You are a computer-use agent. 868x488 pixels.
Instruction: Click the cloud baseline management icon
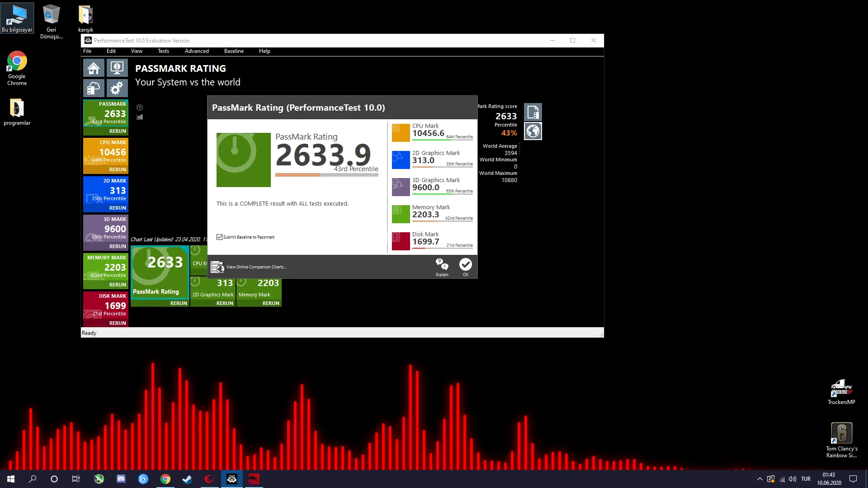[94, 88]
